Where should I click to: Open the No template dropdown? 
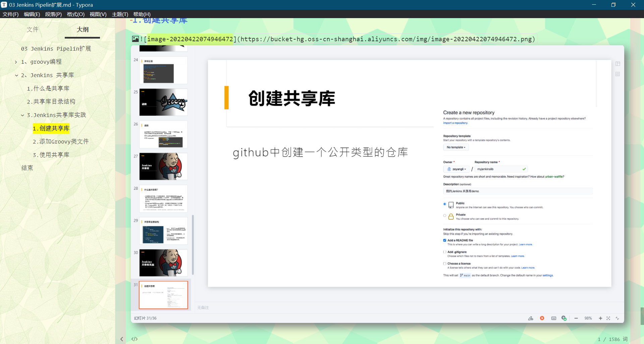pyautogui.click(x=456, y=147)
